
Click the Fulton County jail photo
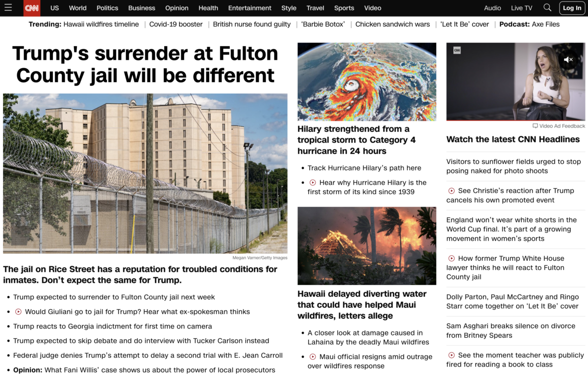pos(145,174)
